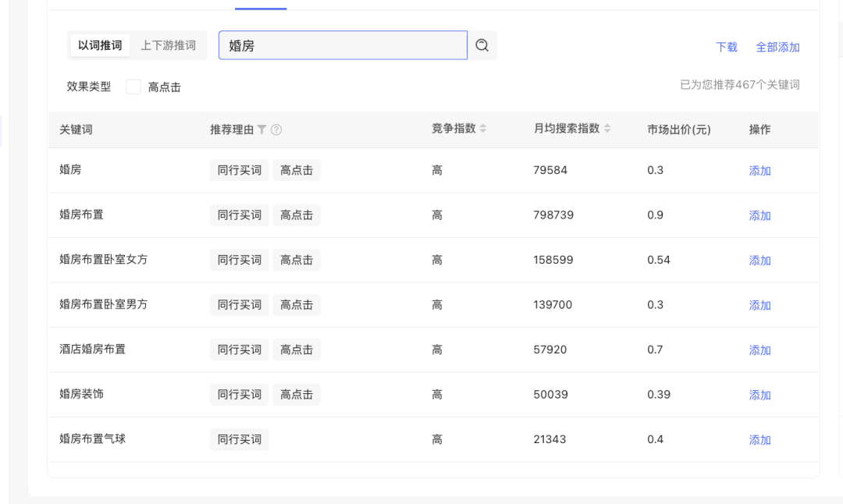843x504 pixels.
Task: Switch to 以词推词 tab
Action: (x=100, y=45)
